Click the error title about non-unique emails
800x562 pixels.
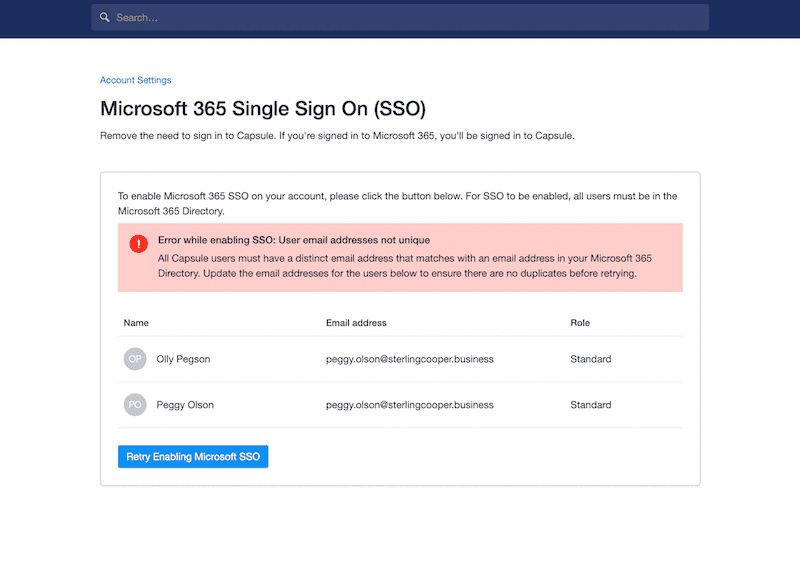click(294, 240)
